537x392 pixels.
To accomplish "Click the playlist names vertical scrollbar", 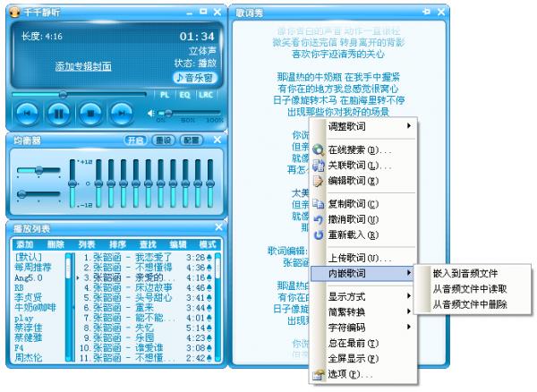I will [x=70, y=307].
